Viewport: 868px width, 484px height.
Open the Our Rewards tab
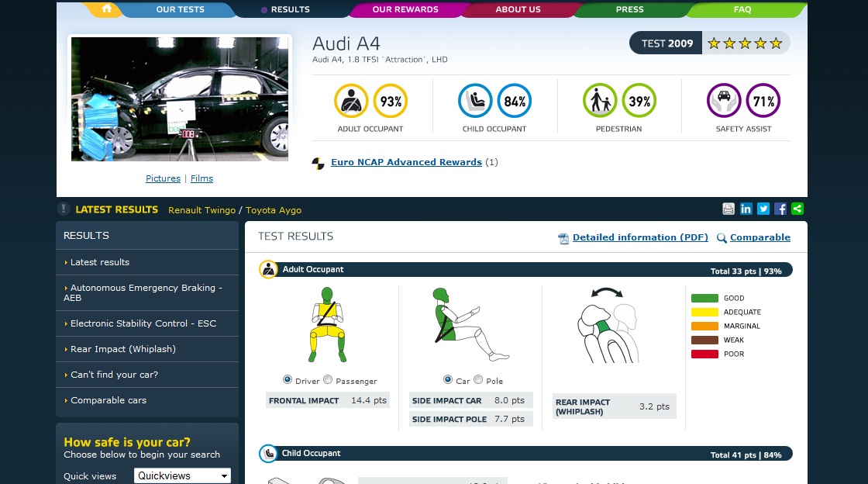point(405,9)
